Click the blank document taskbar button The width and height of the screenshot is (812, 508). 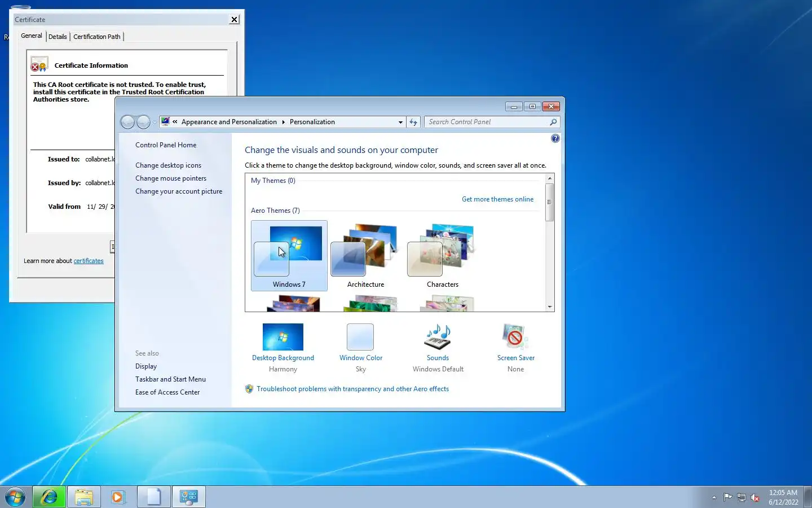point(153,497)
